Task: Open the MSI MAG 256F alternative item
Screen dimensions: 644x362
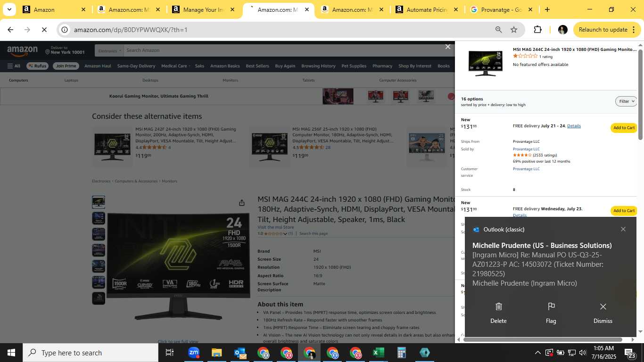Action: pos(343,135)
